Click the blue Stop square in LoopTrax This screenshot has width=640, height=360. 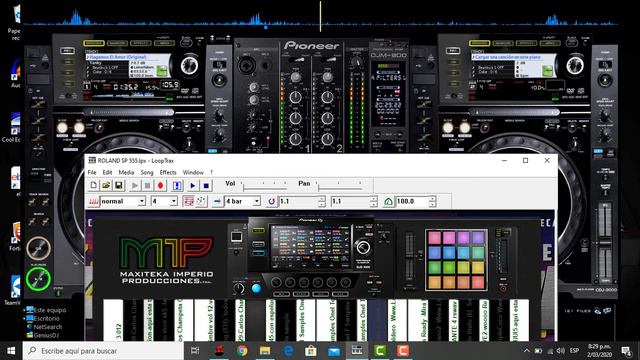206,185
